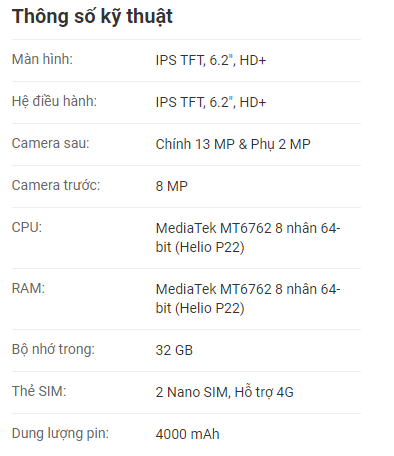Click the 'Dung lượng pin:' label
Viewport: 394px width, 456px height.
click(60, 433)
